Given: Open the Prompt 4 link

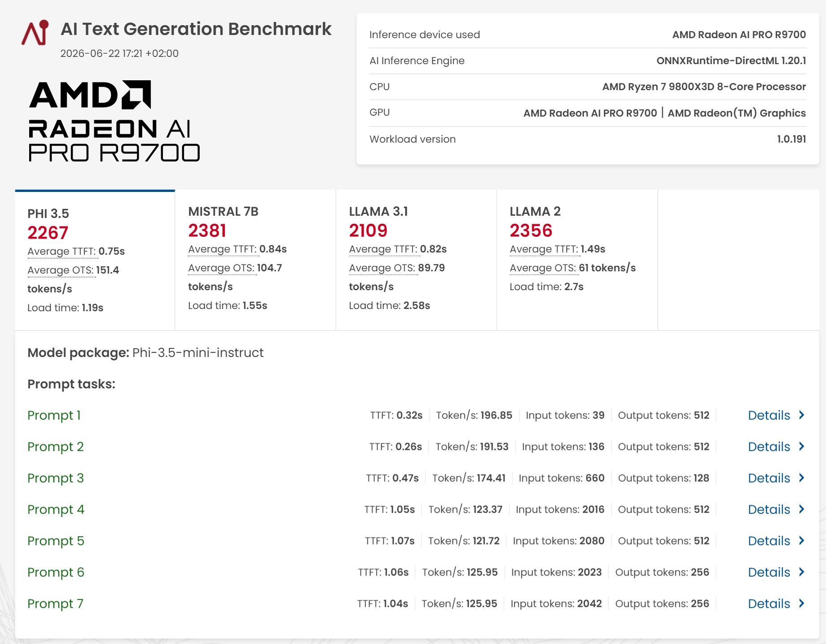Looking at the screenshot, I should click(x=56, y=509).
